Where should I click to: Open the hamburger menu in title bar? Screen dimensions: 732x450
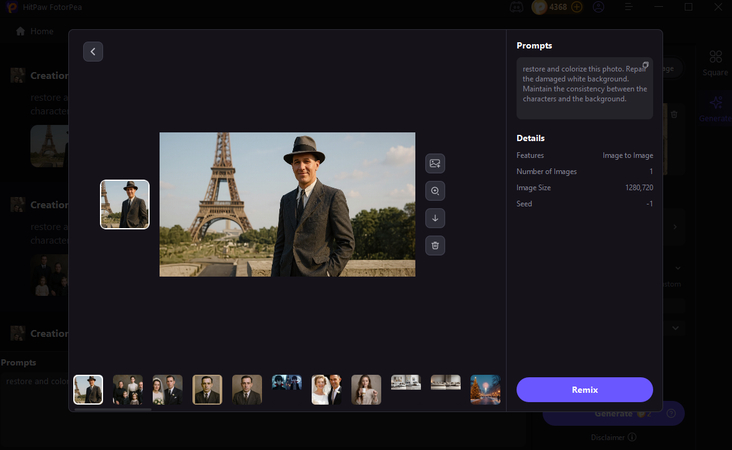[x=628, y=7]
